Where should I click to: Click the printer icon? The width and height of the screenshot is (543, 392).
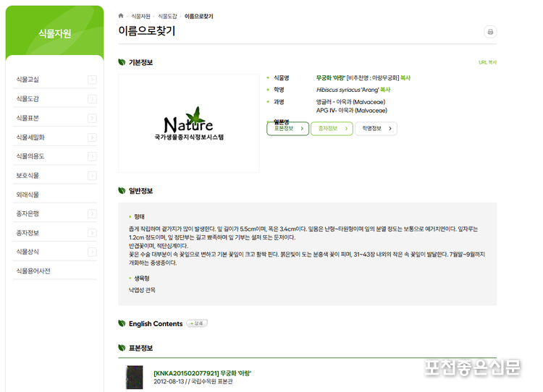(x=490, y=32)
